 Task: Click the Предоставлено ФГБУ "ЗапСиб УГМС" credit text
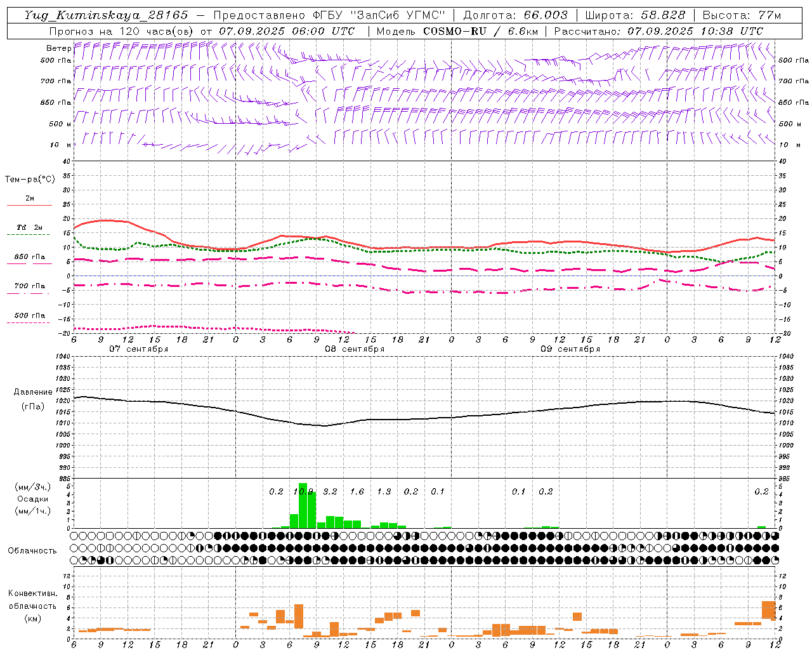[331, 16]
